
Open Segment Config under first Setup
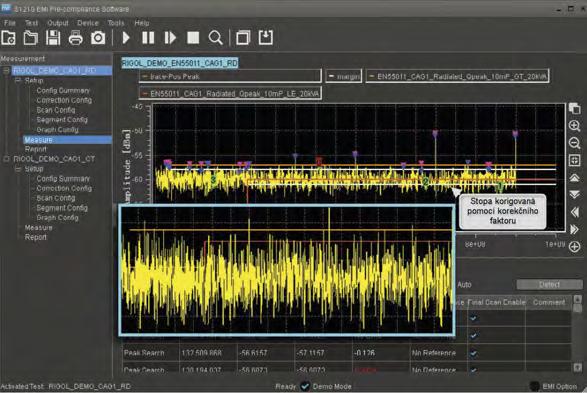point(62,120)
